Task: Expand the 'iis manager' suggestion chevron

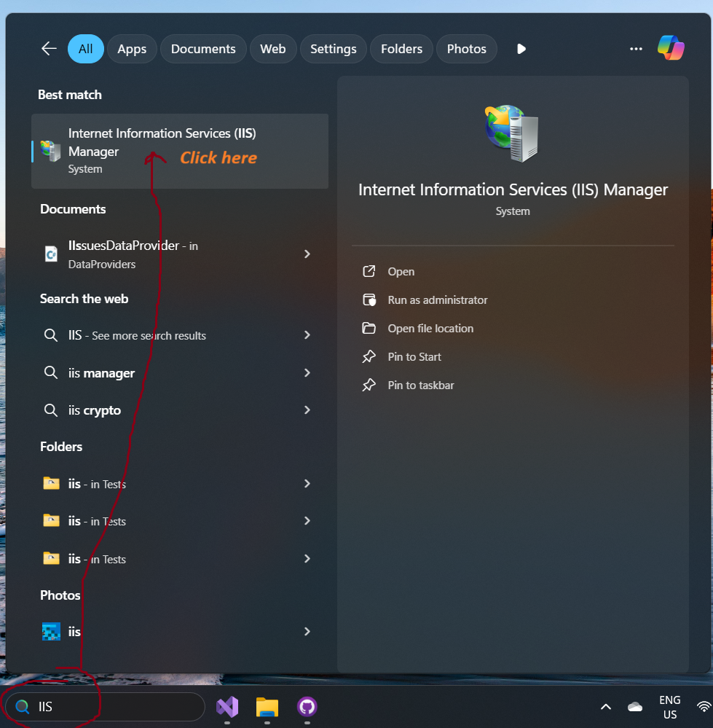Action: (x=307, y=373)
